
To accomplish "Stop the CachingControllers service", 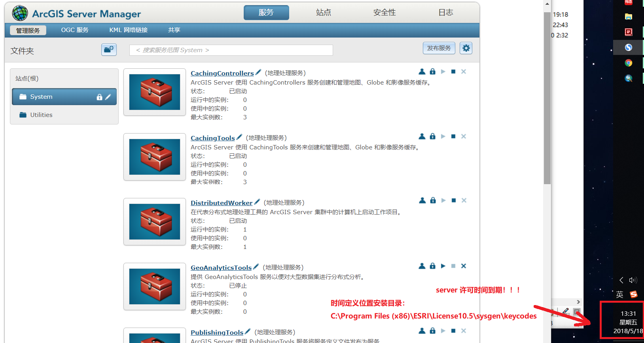I will (x=453, y=72).
